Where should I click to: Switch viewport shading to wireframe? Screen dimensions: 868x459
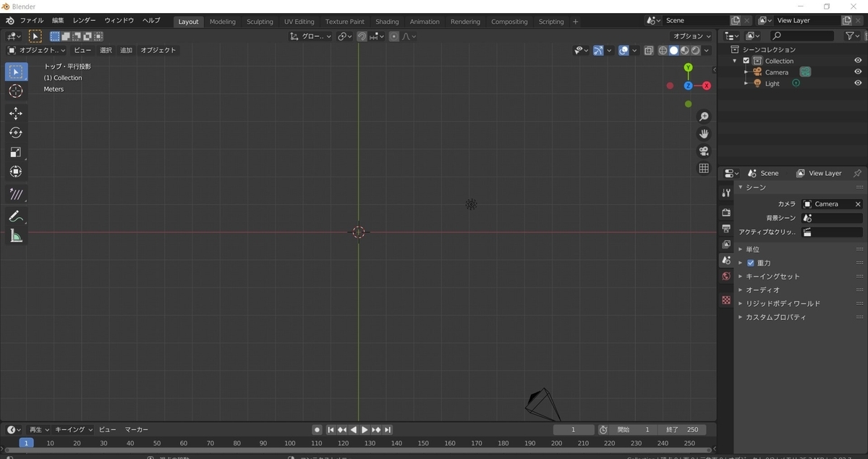coord(663,50)
